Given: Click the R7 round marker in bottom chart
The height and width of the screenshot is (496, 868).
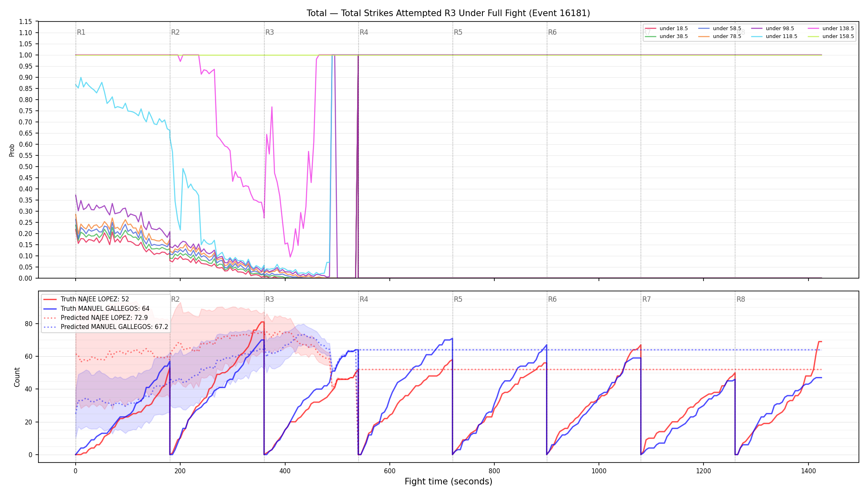Looking at the screenshot, I should (646, 299).
